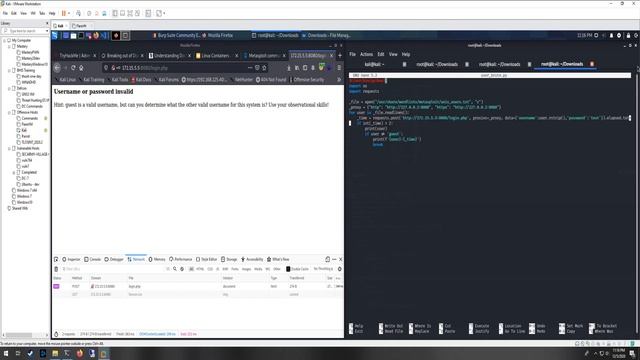This screenshot has width=640, height=360.
Task: Click the Windows Start button
Action: click(x=6, y=353)
